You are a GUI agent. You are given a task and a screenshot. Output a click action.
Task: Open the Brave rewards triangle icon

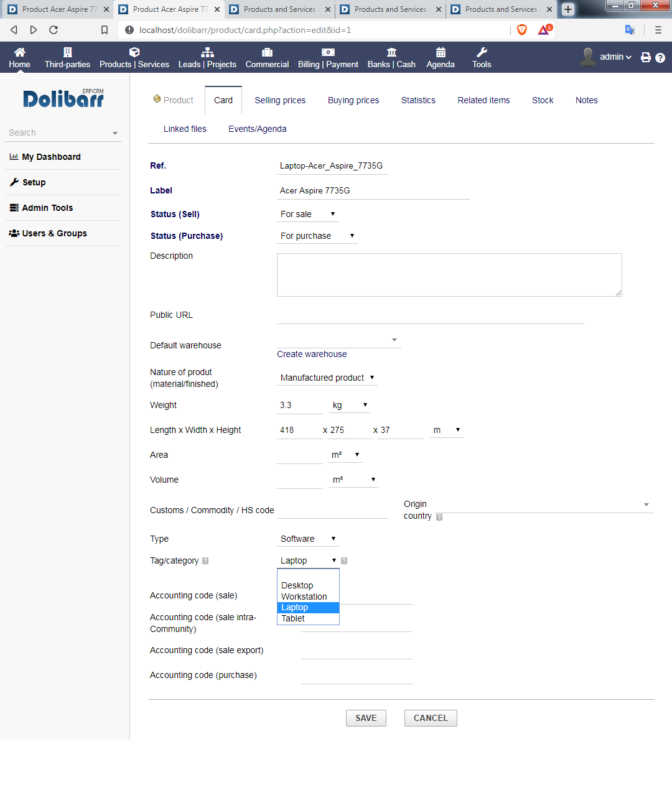point(544,29)
